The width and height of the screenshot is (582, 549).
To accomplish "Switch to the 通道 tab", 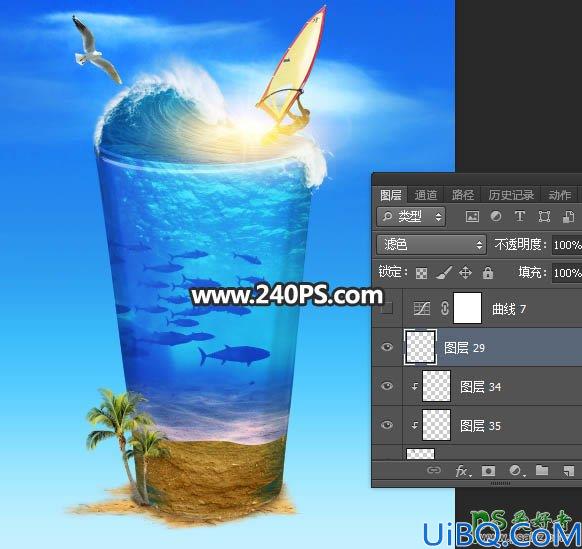I will tap(425, 195).
